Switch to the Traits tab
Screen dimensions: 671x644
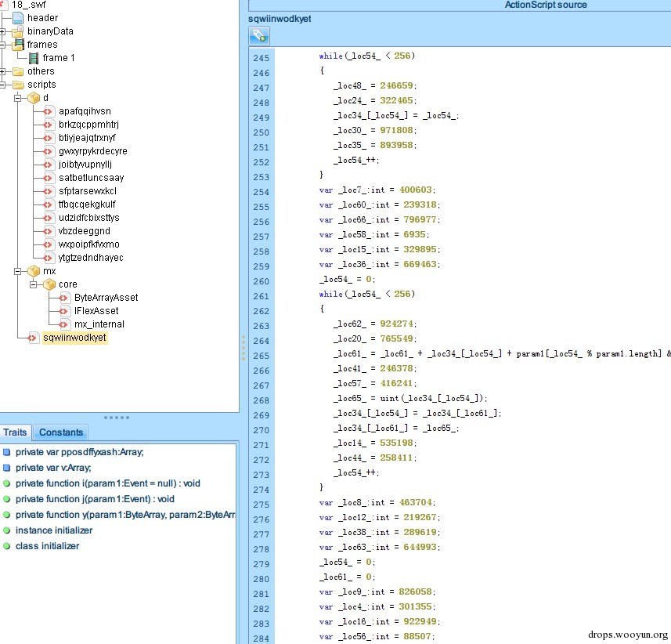(x=15, y=432)
